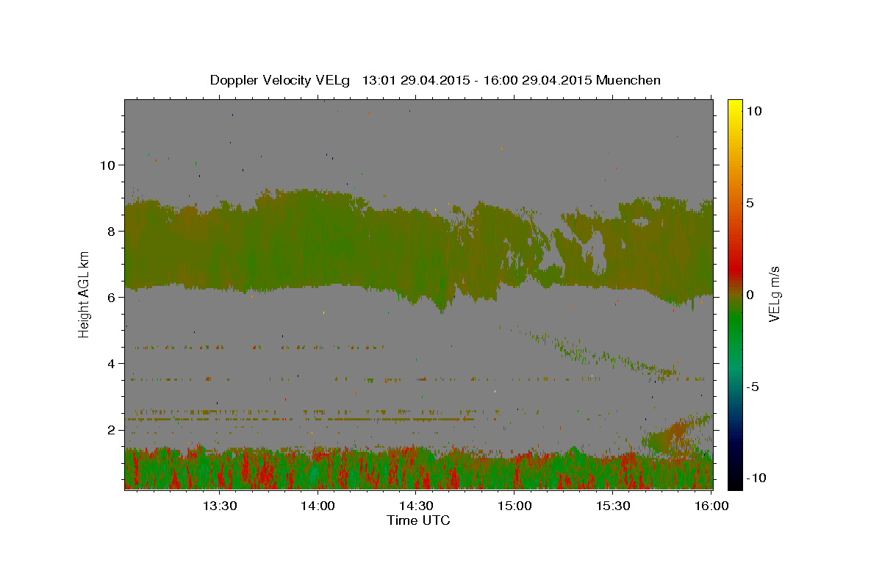Click the colorbar label 'VELg m/s'
This screenshot has height=588, width=882.
point(774,294)
